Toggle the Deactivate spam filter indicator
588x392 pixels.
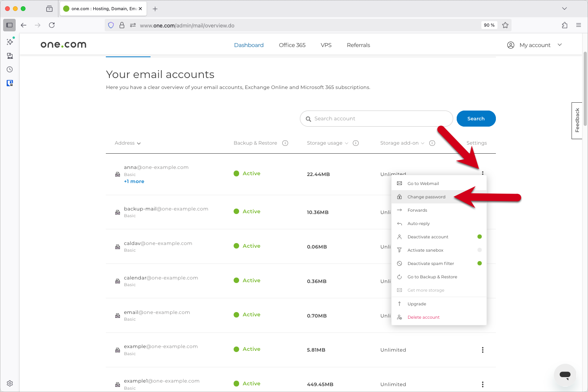coord(479,263)
